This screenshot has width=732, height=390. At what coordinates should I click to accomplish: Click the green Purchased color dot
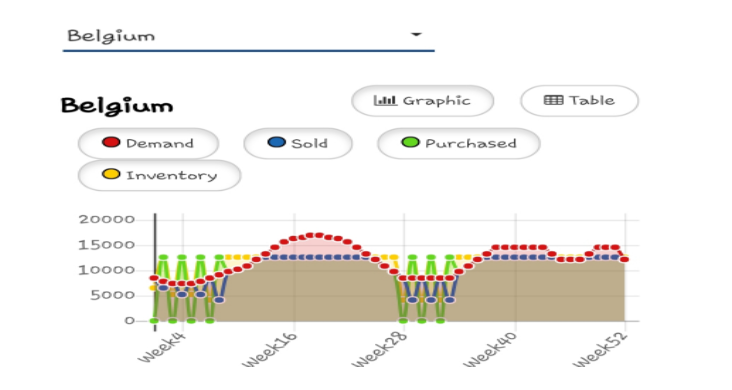(x=410, y=142)
